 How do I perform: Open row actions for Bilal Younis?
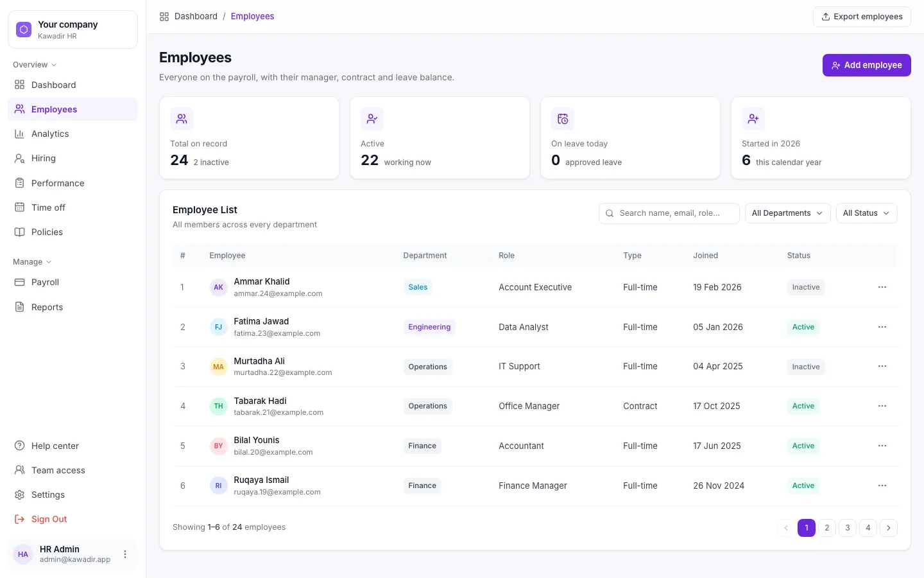click(x=882, y=446)
